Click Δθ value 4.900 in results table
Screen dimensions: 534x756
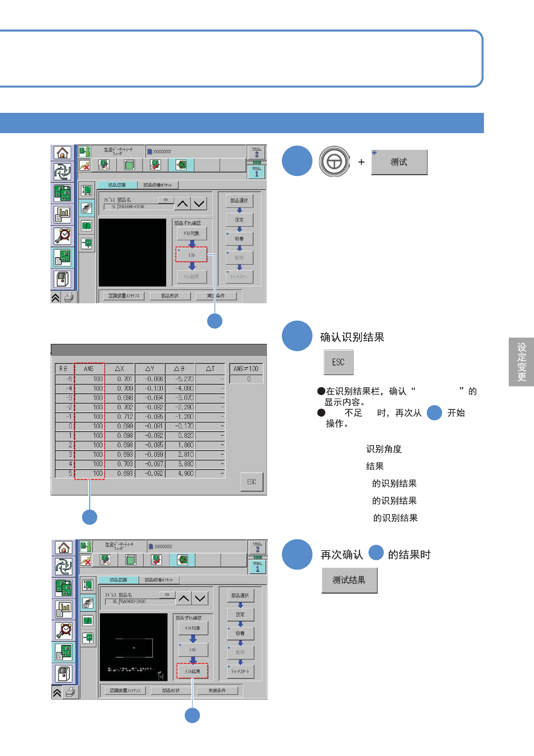click(x=180, y=473)
